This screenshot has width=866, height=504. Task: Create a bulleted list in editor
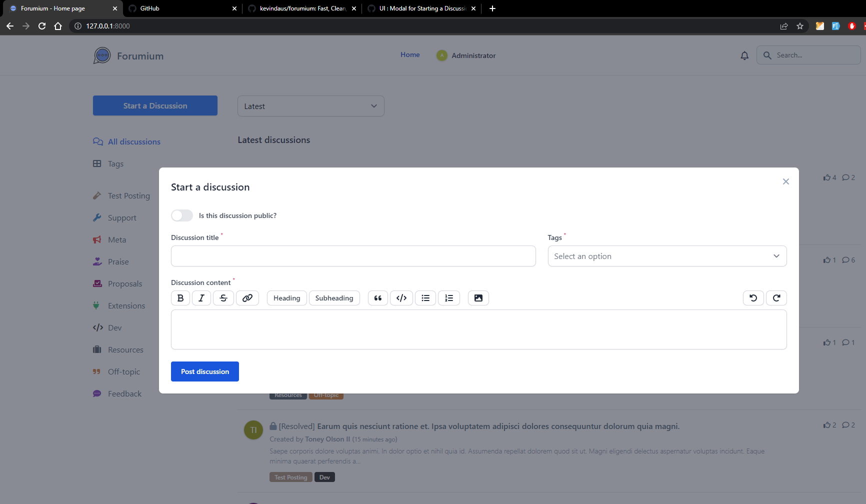[x=425, y=298]
